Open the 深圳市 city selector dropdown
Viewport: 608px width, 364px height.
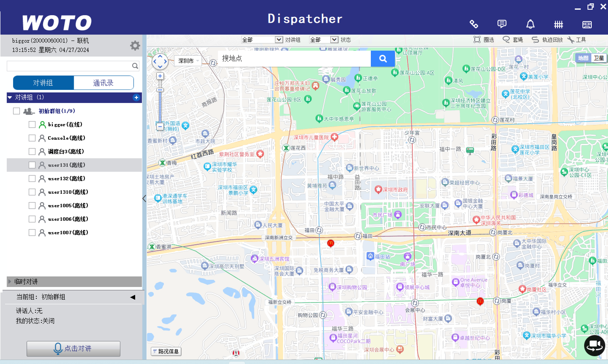tap(188, 61)
